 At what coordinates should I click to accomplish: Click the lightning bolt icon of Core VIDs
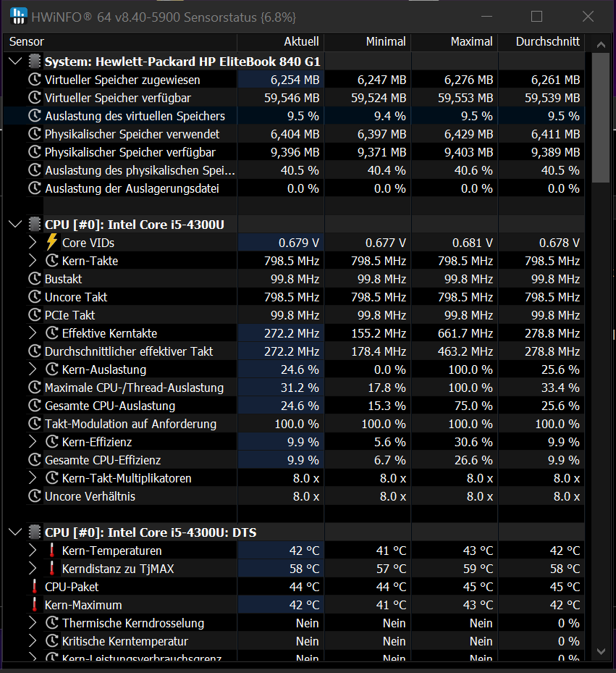tap(52, 242)
